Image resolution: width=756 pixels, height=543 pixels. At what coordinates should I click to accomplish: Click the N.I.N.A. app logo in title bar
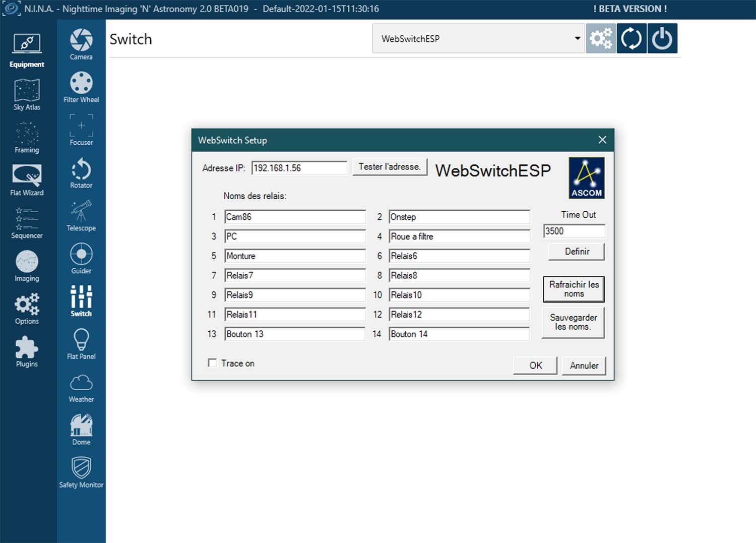click(11, 9)
